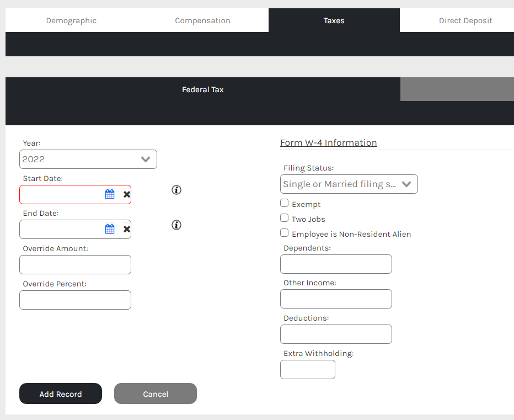Clear the Start Date field with X
Screen dimensions: 514x420
tap(127, 194)
